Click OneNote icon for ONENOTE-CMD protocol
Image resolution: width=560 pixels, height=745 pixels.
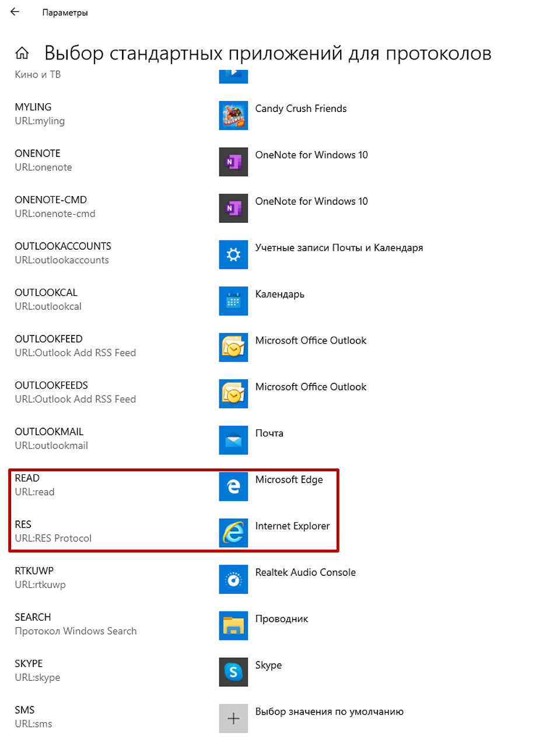click(233, 208)
